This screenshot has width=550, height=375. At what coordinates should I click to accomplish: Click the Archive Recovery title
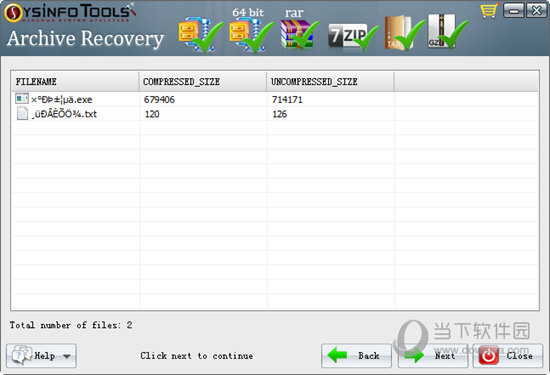click(x=86, y=38)
